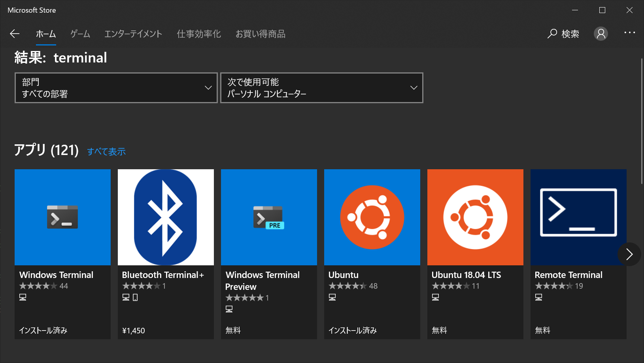The width and height of the screenshot is (644, 363).
Task: Switch to the ゲーム tab
Action: pos(80,34)
